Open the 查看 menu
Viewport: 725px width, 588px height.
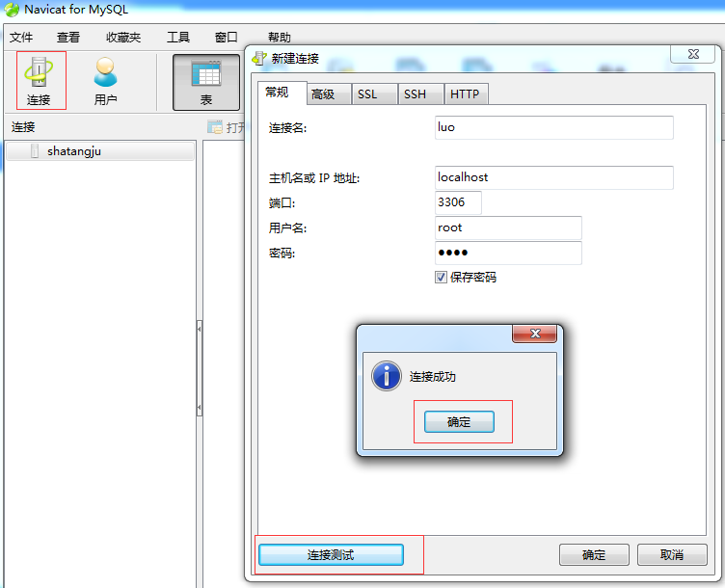[x=68, y=37]
